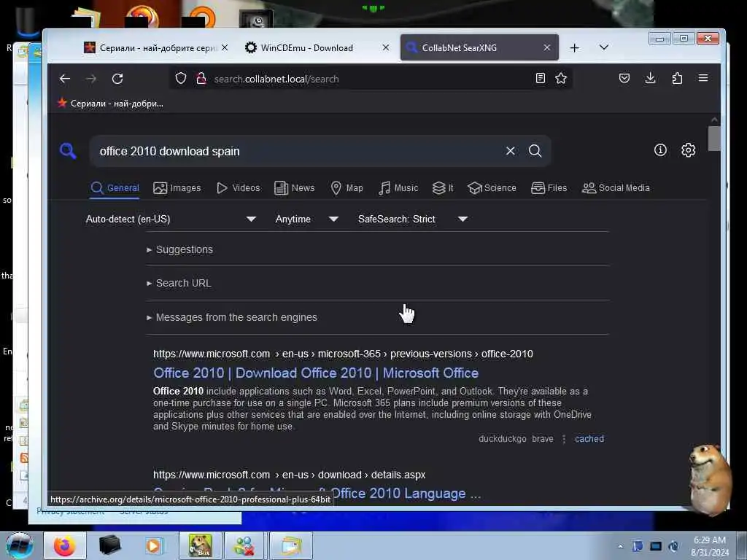The width and height of the screenshot is (747, 560).
Task: Clear the search query with the X icon
Action: point(510,151)
